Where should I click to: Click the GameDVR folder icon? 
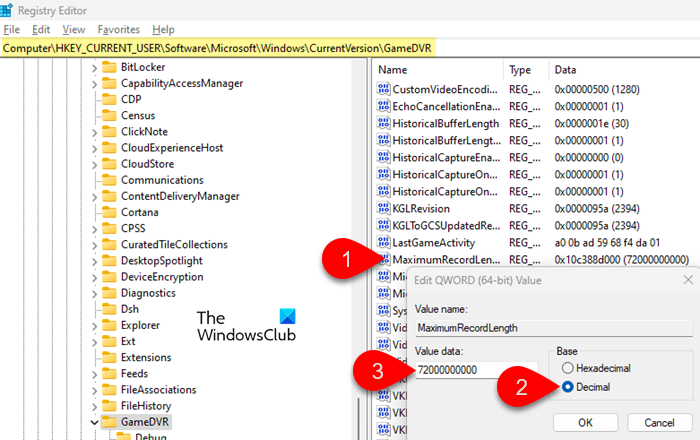coord(109,422)
